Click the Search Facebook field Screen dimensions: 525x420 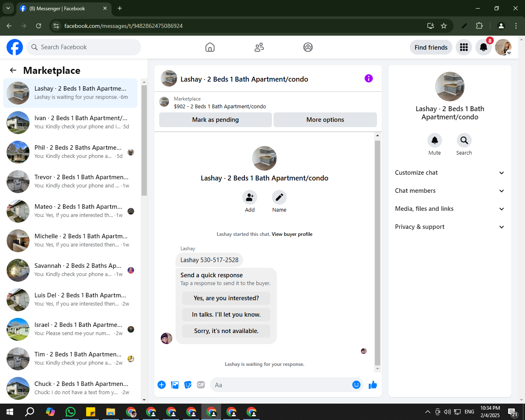click(84, 47)
